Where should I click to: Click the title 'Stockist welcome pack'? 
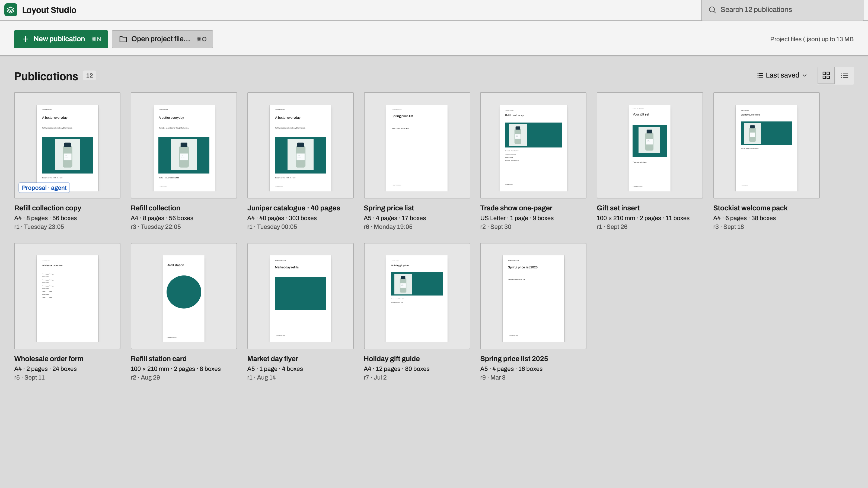[x=750, y=208]
